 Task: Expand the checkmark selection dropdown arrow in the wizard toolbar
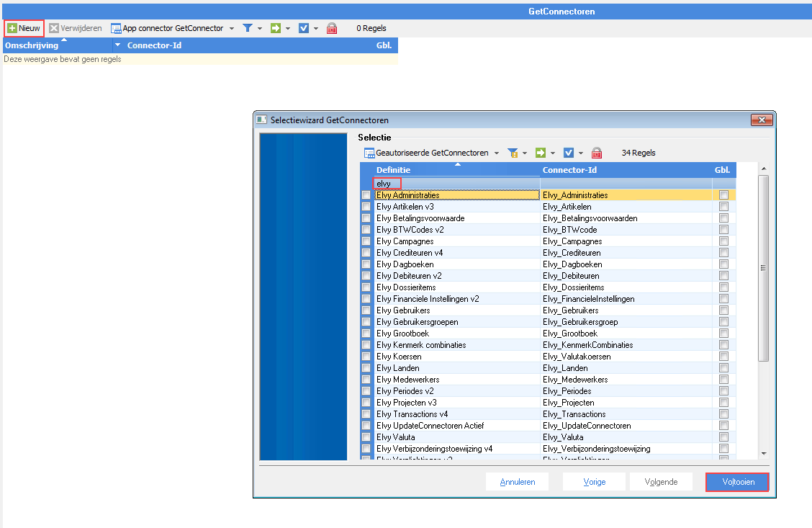[580, 153]
